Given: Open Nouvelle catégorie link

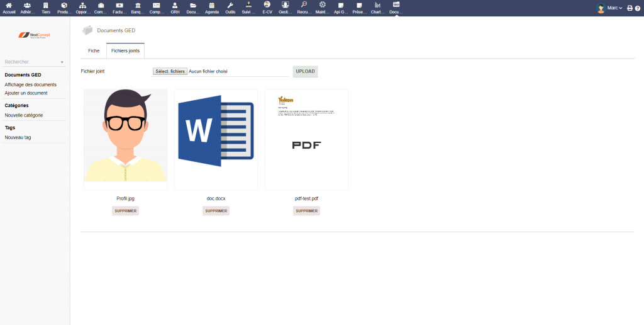Looking at the screenshot, I should 24,115.
